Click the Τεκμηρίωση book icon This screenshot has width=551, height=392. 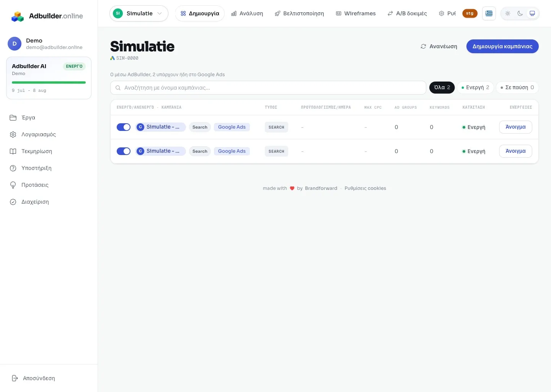(x=13, y=151)
